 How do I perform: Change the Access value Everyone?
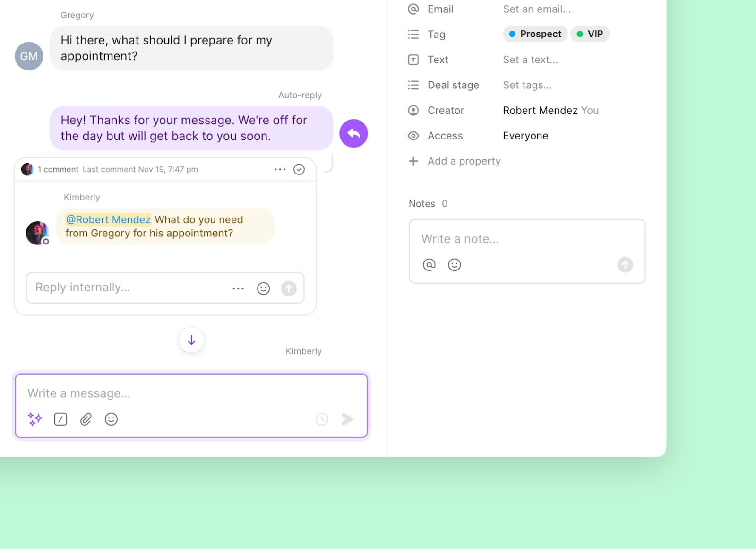(525, 136)
